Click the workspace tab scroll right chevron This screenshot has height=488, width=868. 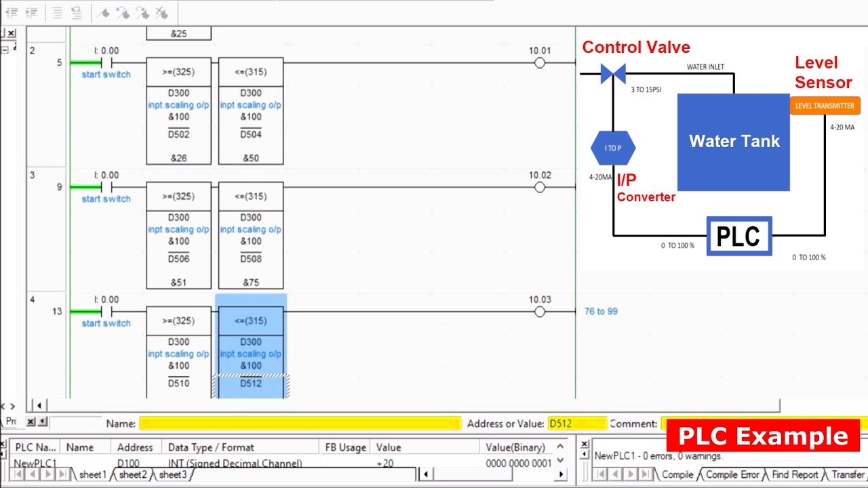coord(12,406)
